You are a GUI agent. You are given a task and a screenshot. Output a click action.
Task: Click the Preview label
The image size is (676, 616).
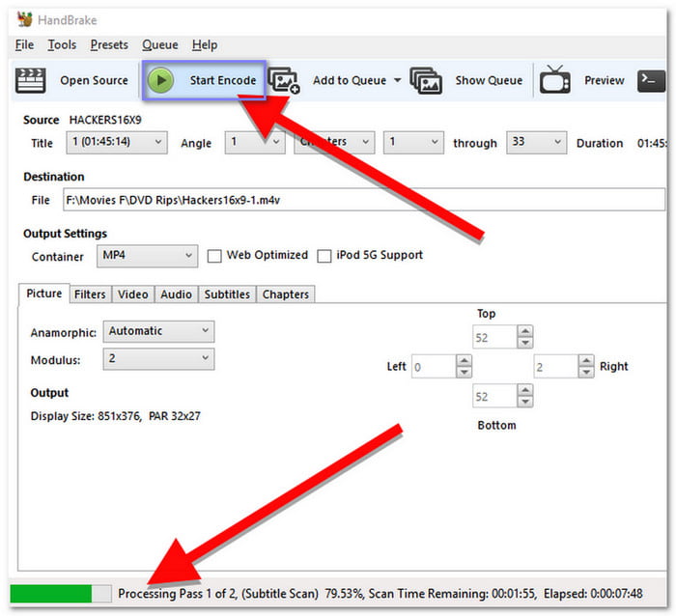tap(604, 80)
